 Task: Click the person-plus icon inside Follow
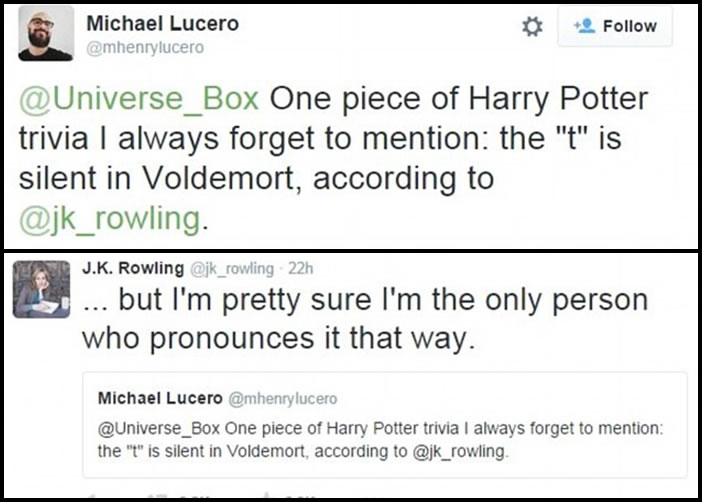586,28
